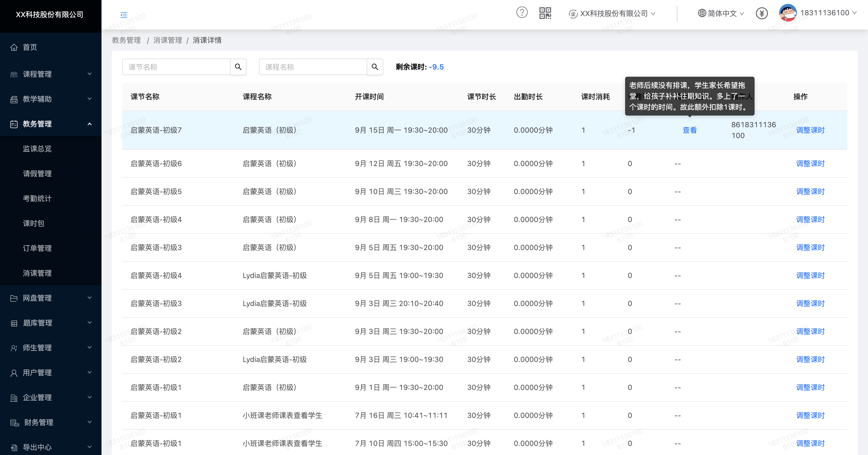Click 查看 link in 初级7 row

(x=689, y=130)
